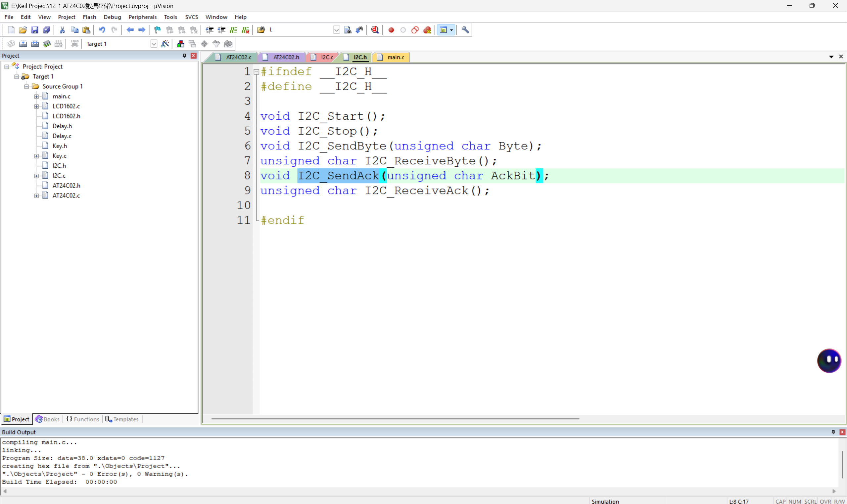Pin the Build Output panel
The width and height of the screenshot is (847, 504).
(x=833, y=432)
